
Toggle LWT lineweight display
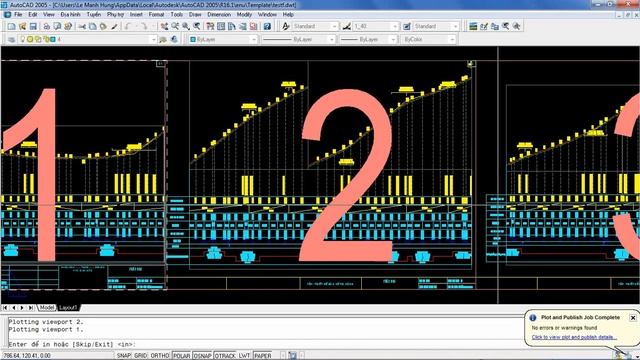pyautogui.click(x=244, y=356)
